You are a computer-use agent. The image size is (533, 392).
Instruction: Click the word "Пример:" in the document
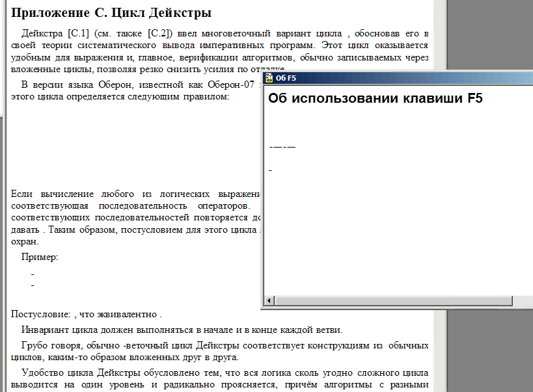40,257
